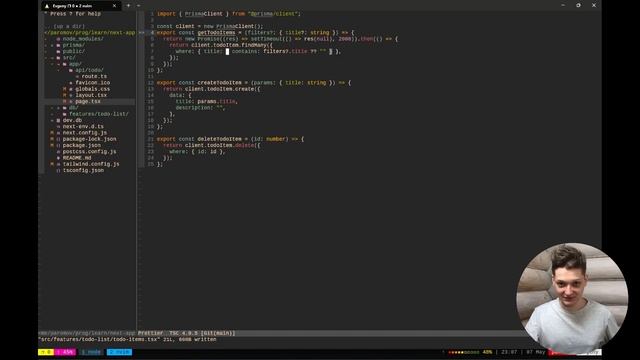Click the public/ folder icon

coord(58,51)
